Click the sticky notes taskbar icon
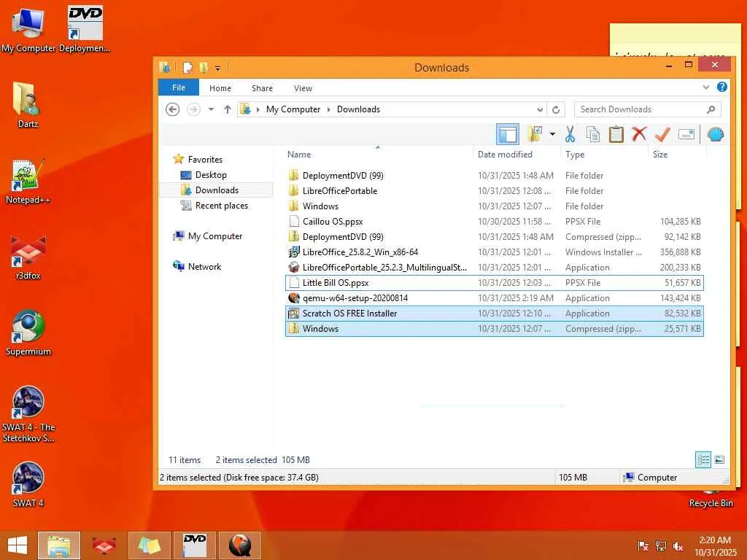747x560 pixels. (149, 545)
